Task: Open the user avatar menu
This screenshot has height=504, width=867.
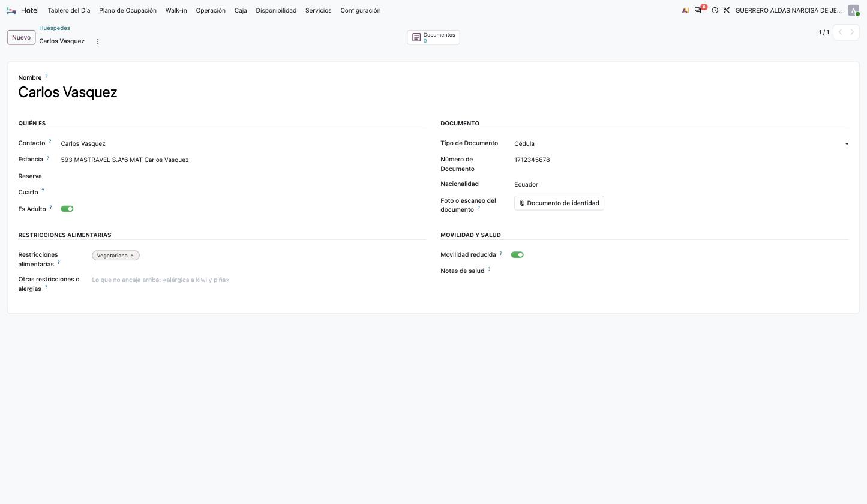Action: tap(853, 10)
